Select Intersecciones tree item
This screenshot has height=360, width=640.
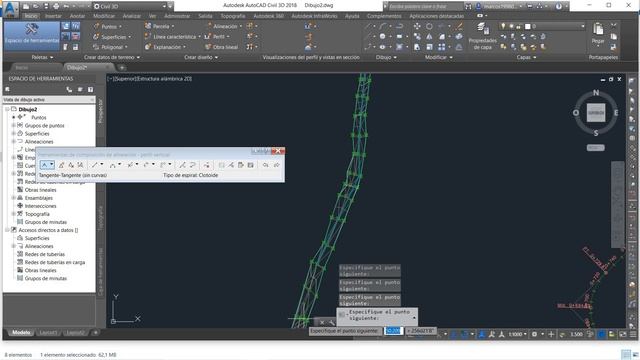40,206
